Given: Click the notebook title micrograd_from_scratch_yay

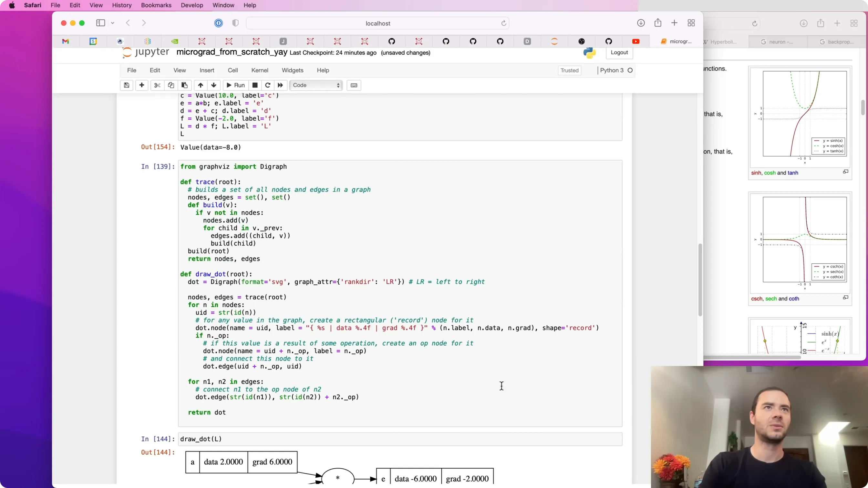Looking at the screenshot, I should (x=232, y=52).
